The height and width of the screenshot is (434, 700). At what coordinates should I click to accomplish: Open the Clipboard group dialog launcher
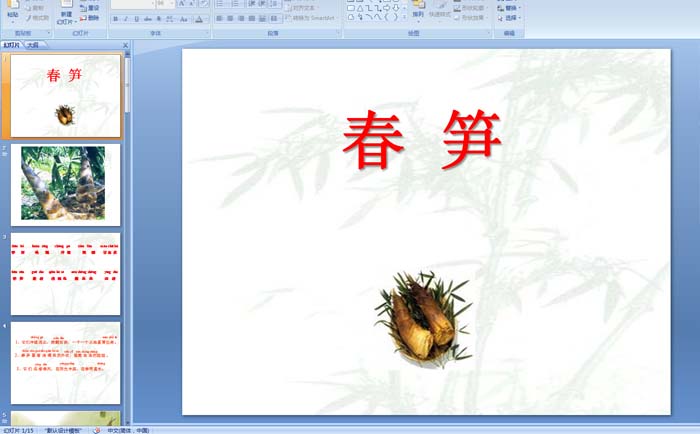49,33
